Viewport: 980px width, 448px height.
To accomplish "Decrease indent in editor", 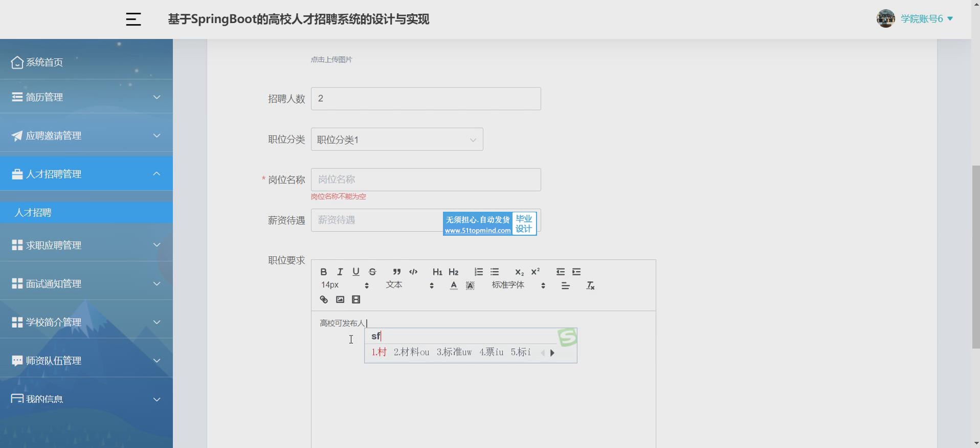I will (x=560, y=272).
